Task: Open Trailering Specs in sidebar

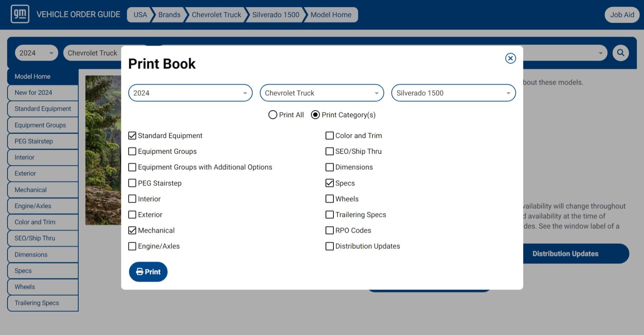Action: (43, 303)
